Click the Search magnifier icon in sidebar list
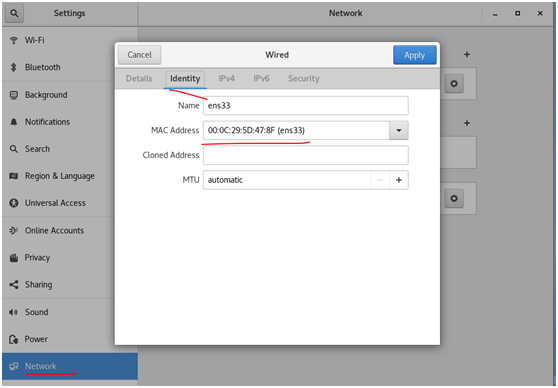This screenshot has height=388, width=558. pos(14,149)
